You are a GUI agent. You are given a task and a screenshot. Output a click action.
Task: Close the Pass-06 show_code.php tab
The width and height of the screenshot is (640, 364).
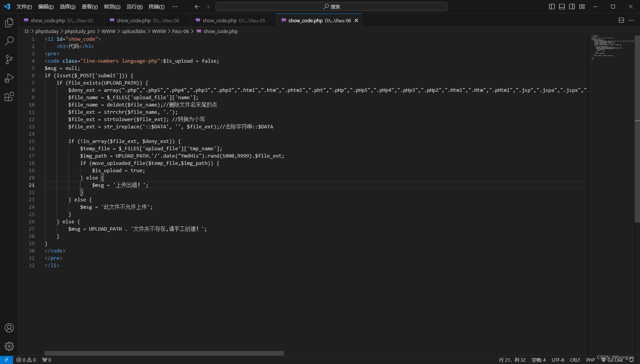click(x=356, y=20)
